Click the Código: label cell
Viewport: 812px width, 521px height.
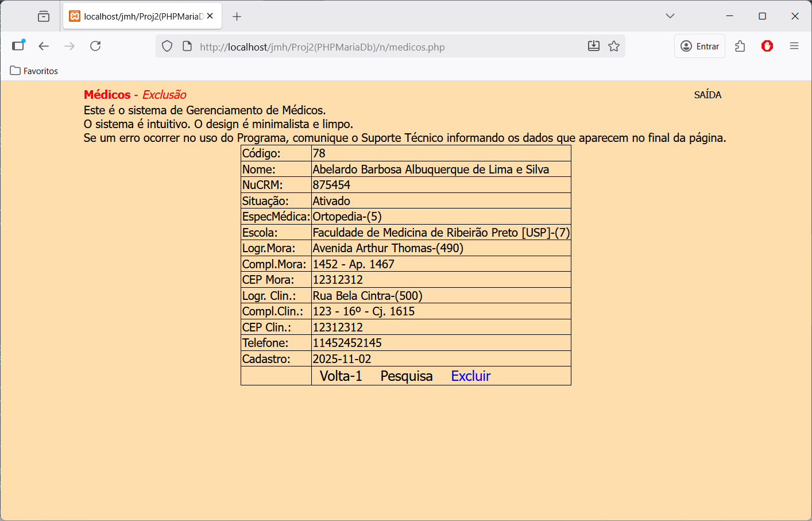click(276, 153)
